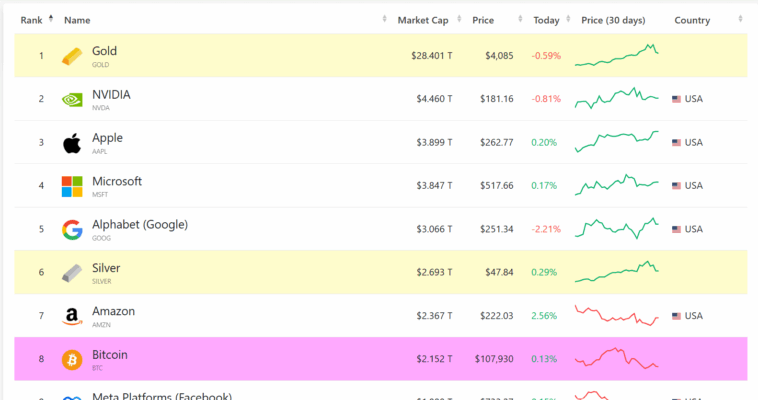Click the Gold bar icon
Viewport: 758px width, 400px height.
72,57
